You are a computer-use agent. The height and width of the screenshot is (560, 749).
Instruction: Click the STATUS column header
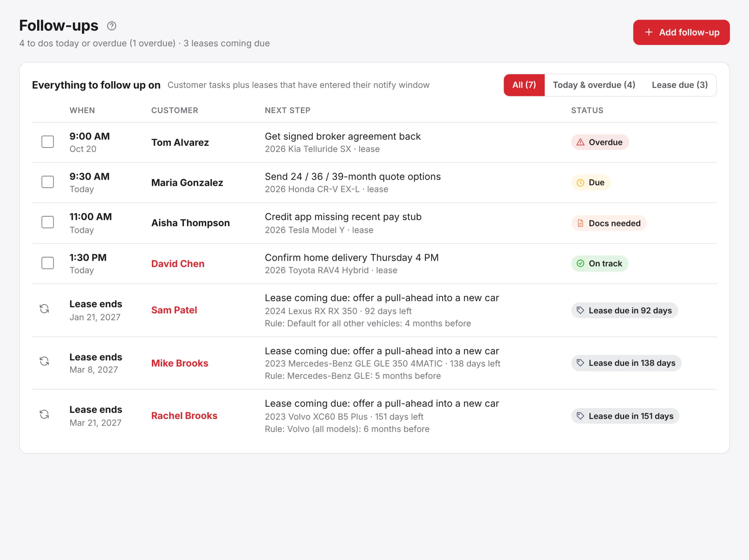pos(587,110)
